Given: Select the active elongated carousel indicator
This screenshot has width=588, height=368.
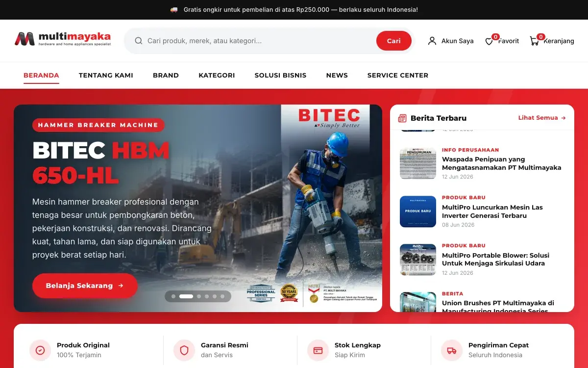Looking at the screenshot, I should (186, 296).
